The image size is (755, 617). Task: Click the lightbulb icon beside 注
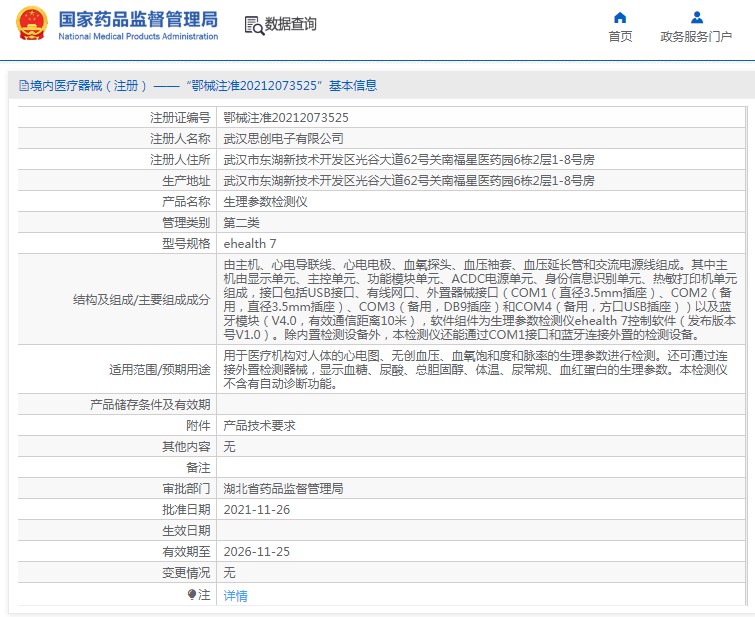click(x=192, y=595)
